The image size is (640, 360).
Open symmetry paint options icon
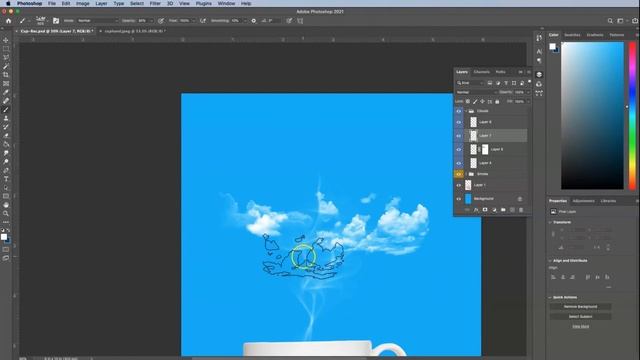click(x=300, y=20)
